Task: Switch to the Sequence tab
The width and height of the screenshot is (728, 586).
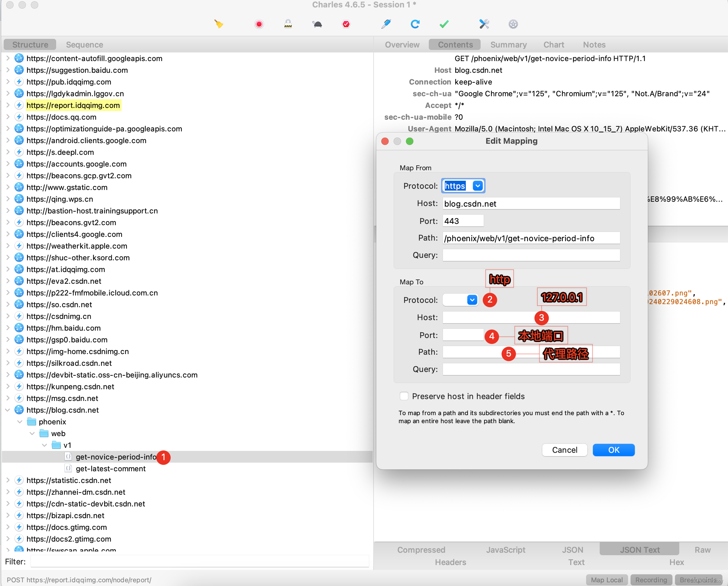Action: pyautogui.click(x=85, y=44)
